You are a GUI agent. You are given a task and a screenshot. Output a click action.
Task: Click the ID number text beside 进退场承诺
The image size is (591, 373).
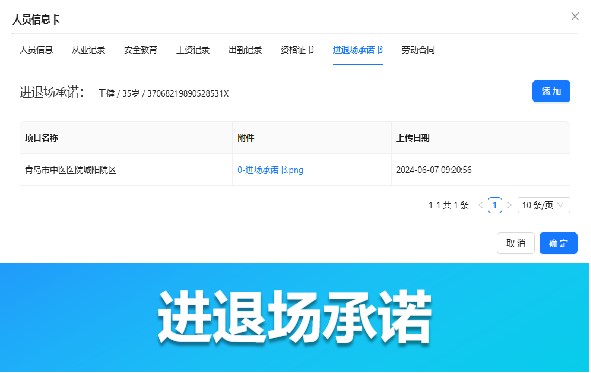pyautogui.click(x=188, y=93)
